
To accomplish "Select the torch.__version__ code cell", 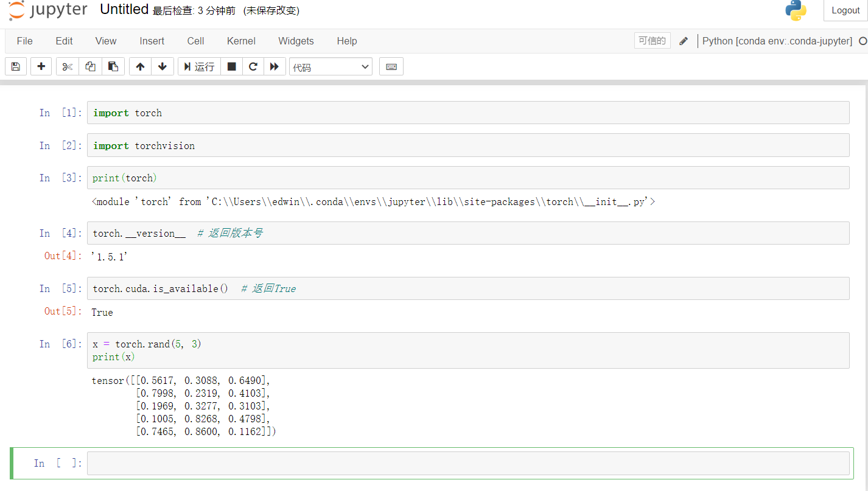I will 468,233.
